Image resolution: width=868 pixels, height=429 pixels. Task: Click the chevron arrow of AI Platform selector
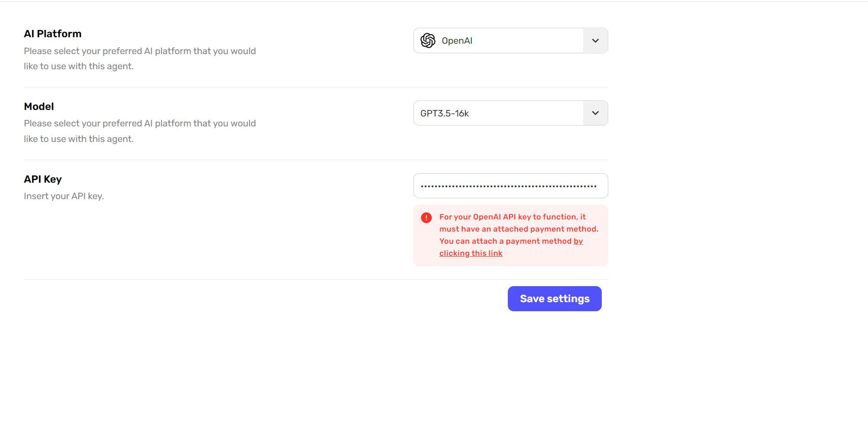coord(595,41)
